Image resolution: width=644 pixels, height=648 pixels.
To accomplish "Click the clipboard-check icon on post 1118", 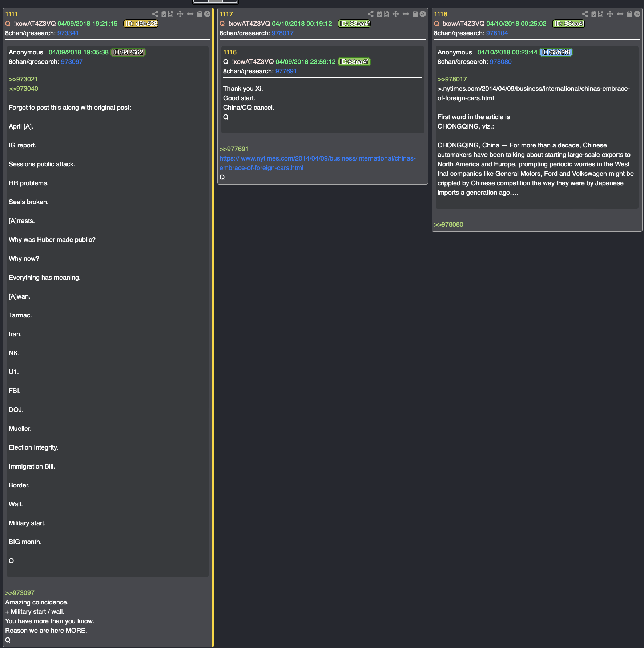I will 594,14.
